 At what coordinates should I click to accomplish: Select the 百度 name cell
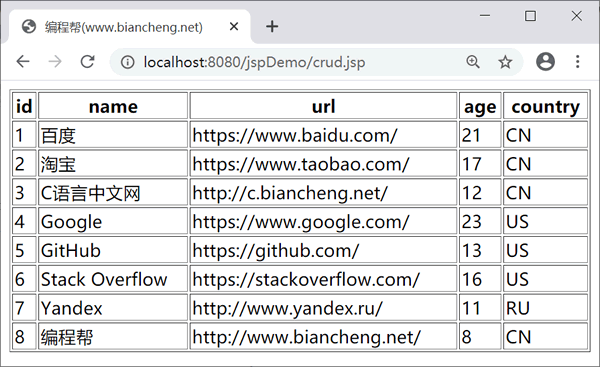click(113, 135)
